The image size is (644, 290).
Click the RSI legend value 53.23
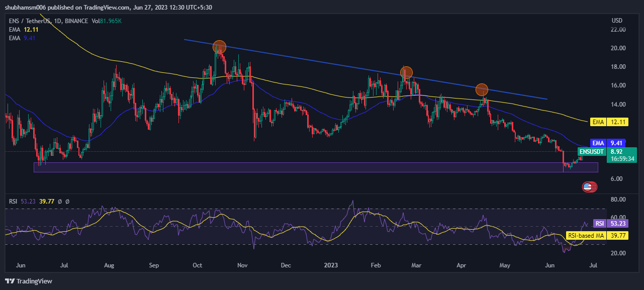pos(28,202)
